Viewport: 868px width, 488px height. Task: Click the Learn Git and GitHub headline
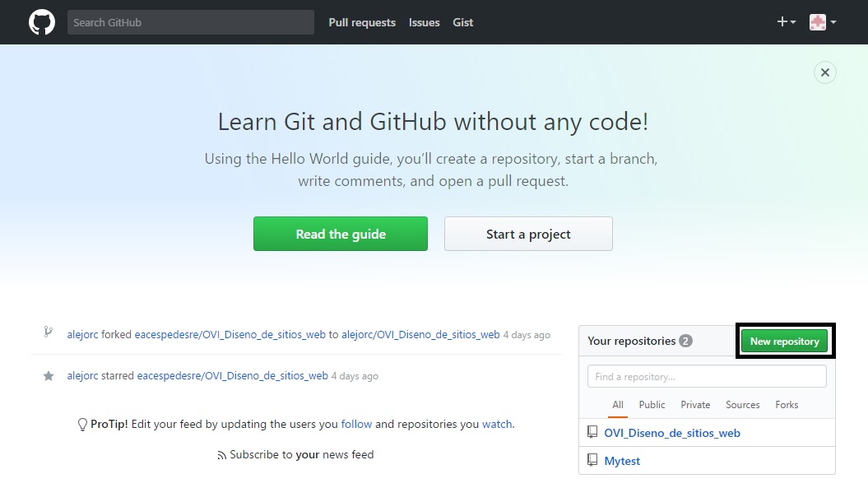(433, 122)
